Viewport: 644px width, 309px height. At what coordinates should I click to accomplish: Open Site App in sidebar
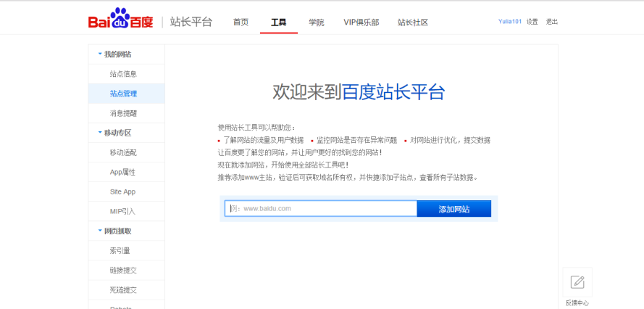pos(122,191)
